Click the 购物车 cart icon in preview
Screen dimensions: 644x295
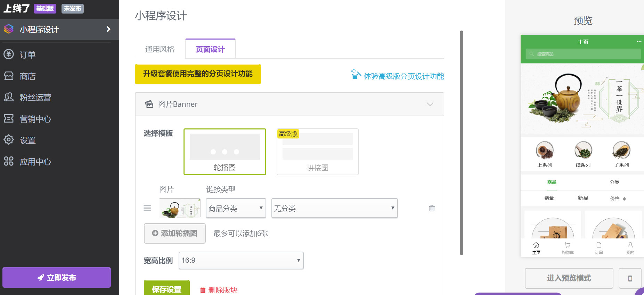[568, 245]
